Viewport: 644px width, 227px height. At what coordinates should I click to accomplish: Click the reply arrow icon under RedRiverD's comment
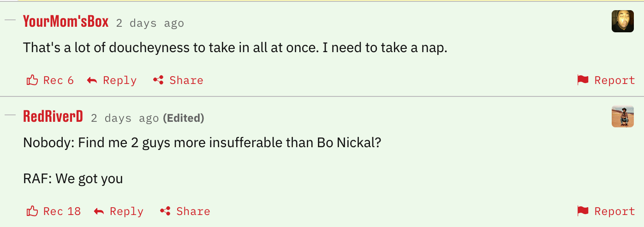[x=99, y=212]
